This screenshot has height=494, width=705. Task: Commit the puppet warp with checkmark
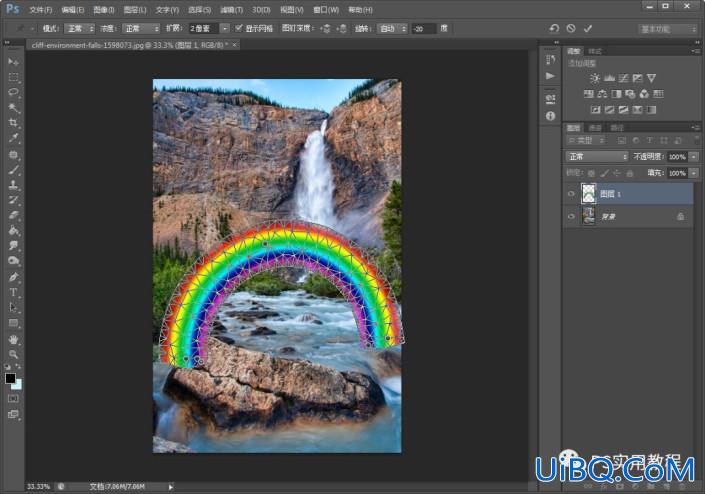pyautogui.click(x=588, y=28)
